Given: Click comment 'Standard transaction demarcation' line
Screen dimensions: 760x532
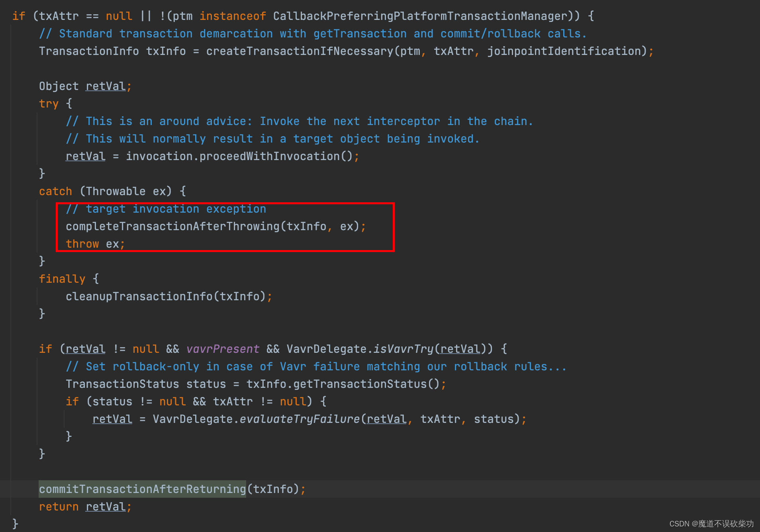Looking at the screenshot, I should [313, 34].
